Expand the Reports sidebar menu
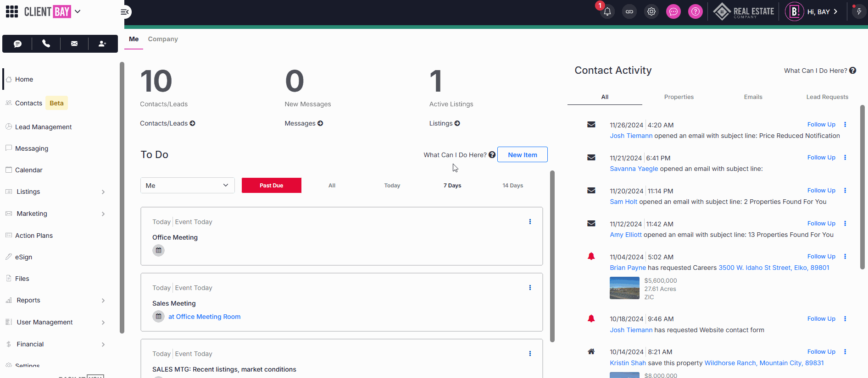 (103, 301)
